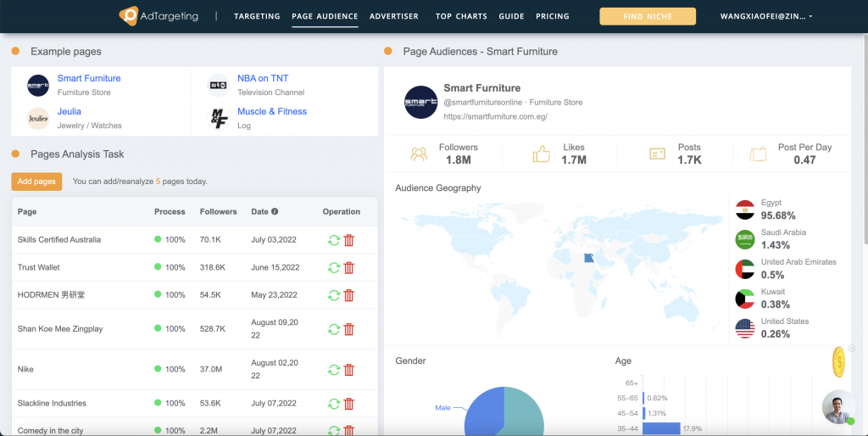868x436 pixels.
Task: Open the Targeting menu
Action: pos(257,16)
